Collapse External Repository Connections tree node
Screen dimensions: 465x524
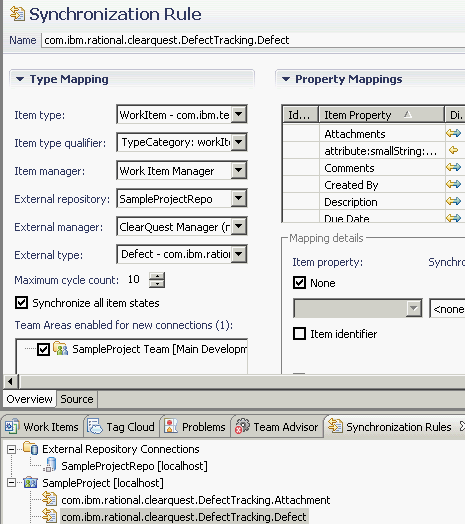(x=11, y=449)
